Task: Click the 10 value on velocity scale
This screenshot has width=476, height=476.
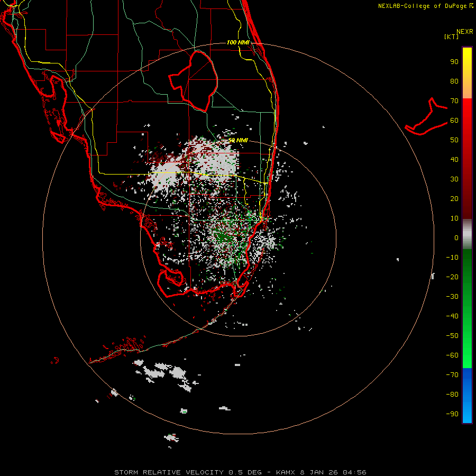Action: [x=454, y=218]
